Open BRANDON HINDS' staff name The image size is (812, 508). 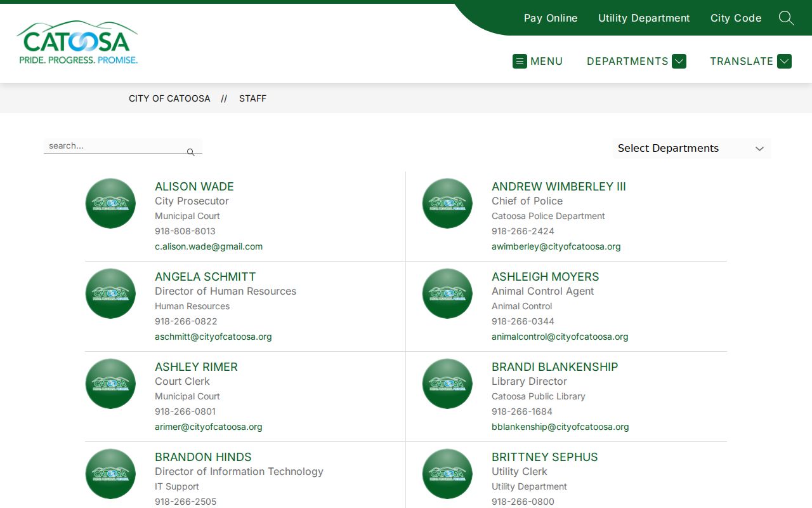tap(203, 457)
